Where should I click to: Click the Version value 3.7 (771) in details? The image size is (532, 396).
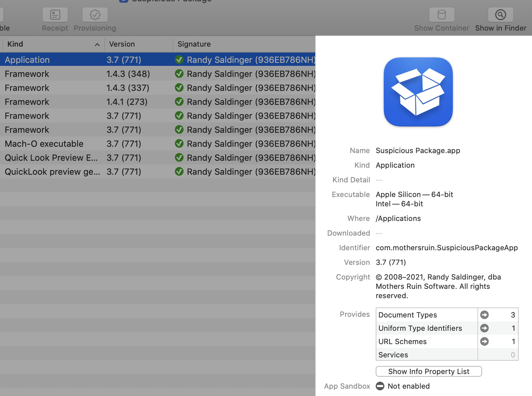pos(391,262)
